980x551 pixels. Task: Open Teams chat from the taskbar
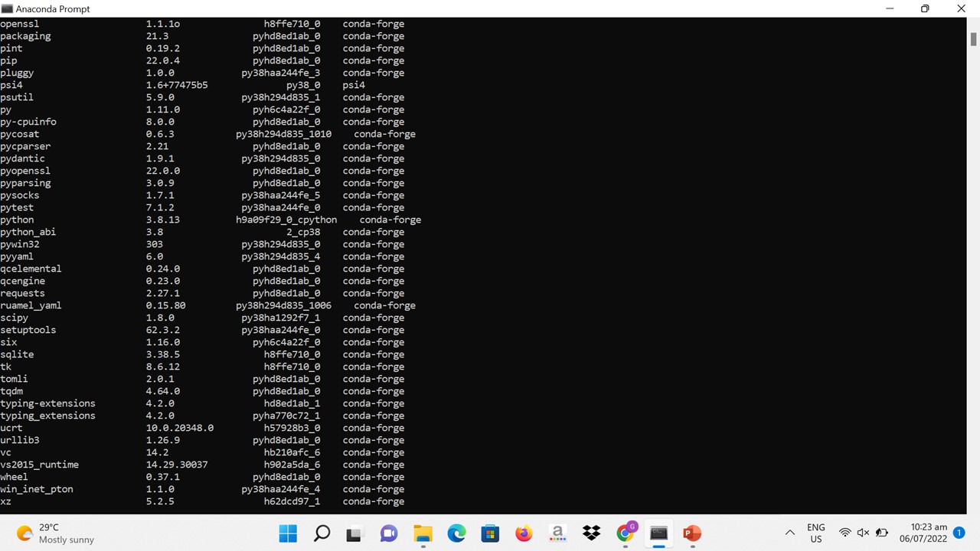(388, 533)
